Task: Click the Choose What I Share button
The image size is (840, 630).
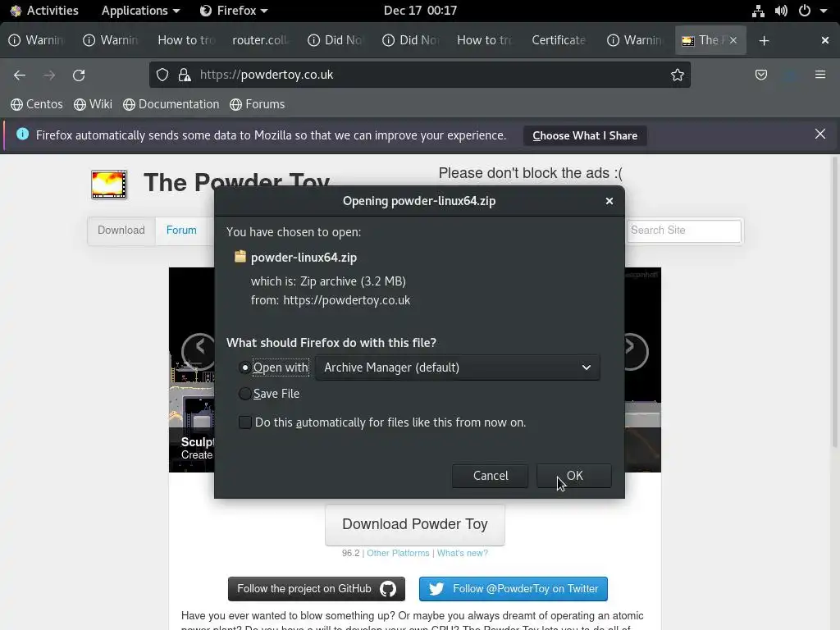Action: pyautogui.click(x=584, y=135)
